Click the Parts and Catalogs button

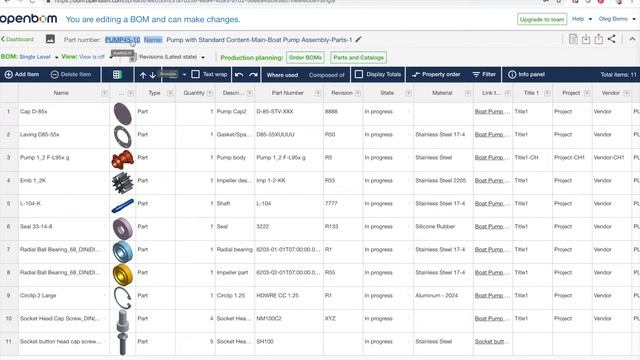tap(358, 58)
